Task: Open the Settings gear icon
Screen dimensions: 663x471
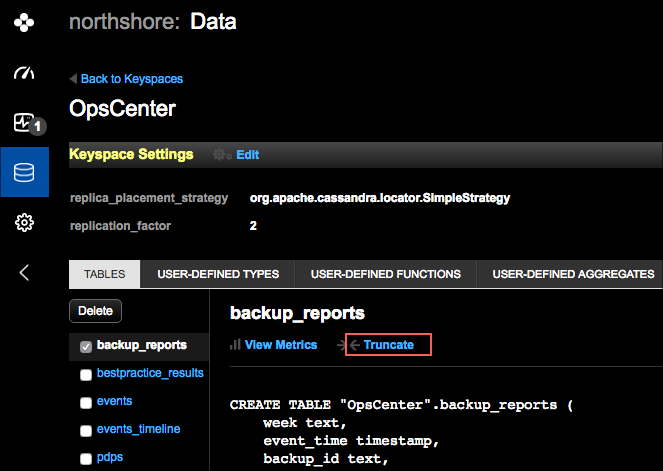Action: 24,222
